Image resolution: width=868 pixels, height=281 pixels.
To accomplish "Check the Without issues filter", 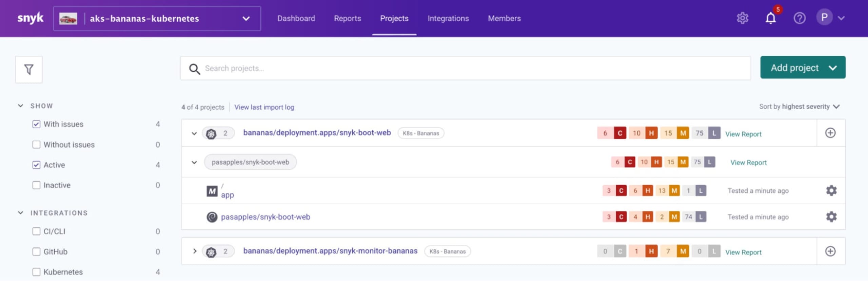I will pos(36,145).
